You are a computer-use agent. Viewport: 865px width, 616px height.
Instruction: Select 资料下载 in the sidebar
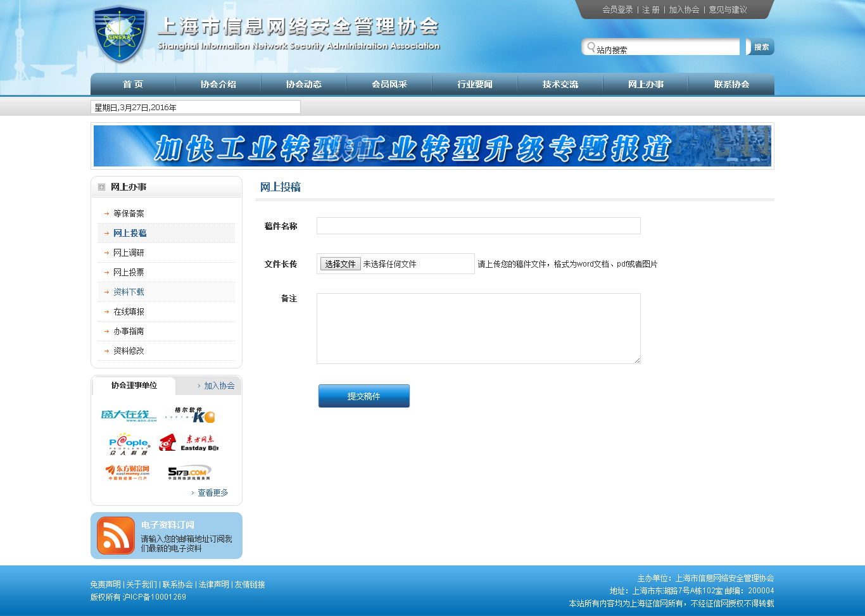tap(129, 292)
